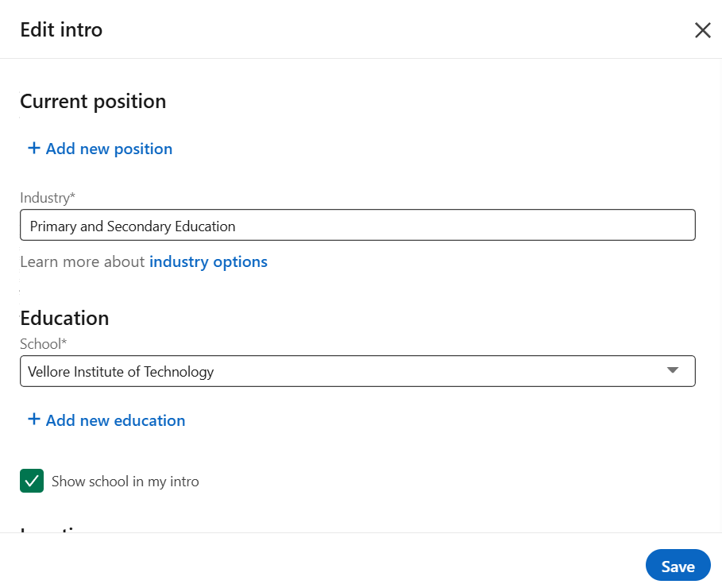Click the Add new position link
This screenshot has height=588, width=722.
(109, 149)
